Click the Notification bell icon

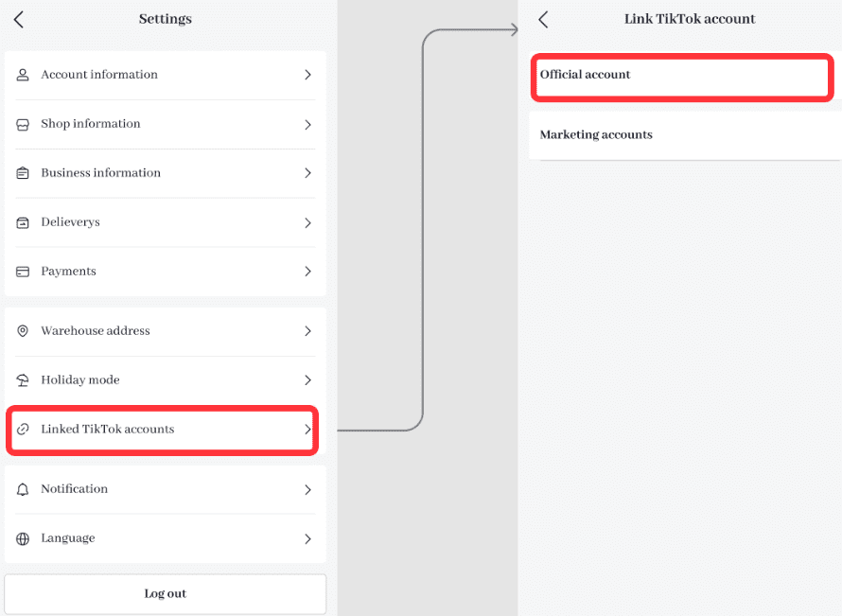23,489
